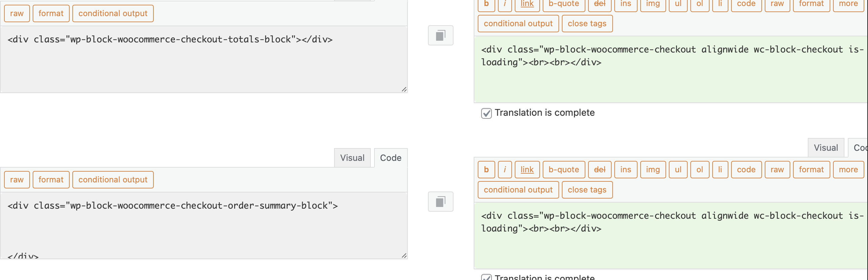This screenshot has width=868, height=280.
Task: Click 'close tags' in upper translation toolbar
Action: (x=587, y=24)
